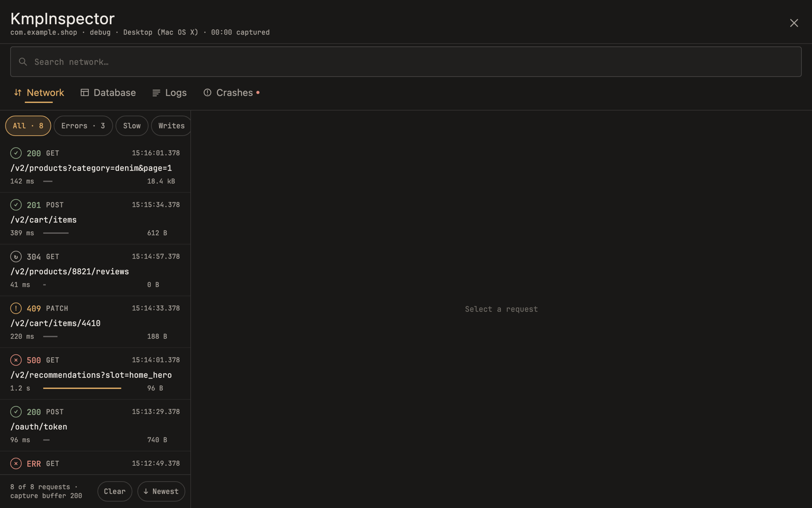Select the /v2/cart/items request
Viewport: 812px width, 508px height.
click(x=95, y=218)
